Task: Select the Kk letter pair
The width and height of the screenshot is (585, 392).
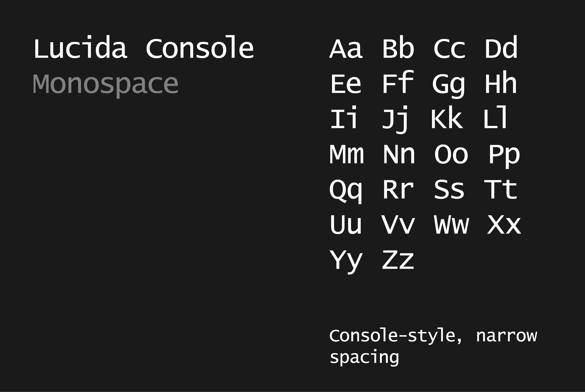Action: 447,117
